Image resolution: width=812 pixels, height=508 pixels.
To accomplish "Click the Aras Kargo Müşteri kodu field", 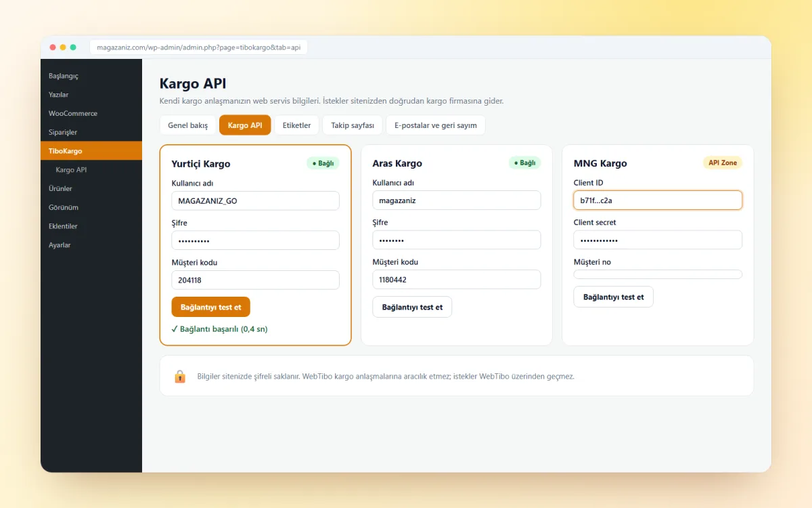I will tap(457, 279).
